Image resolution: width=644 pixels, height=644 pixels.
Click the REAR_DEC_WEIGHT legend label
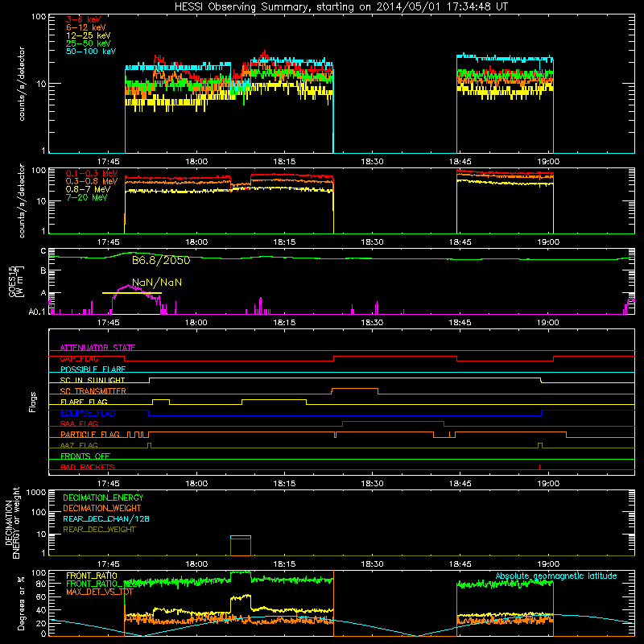point(99,530)
